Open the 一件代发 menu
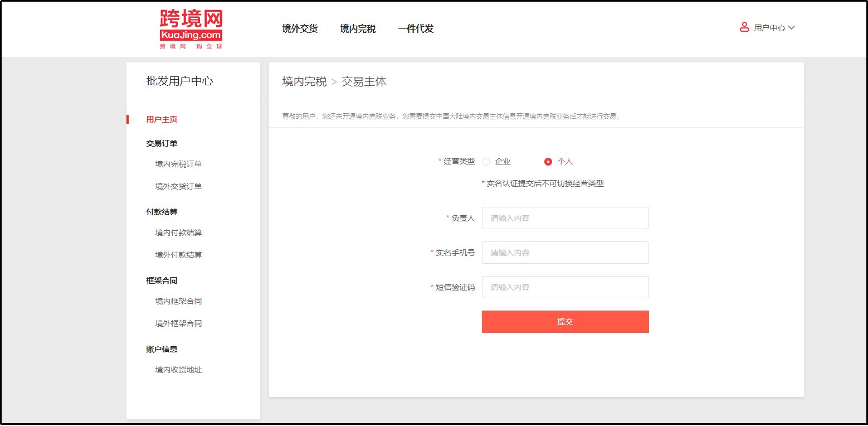Screen dimensions: 868x426 pos(416,29)
